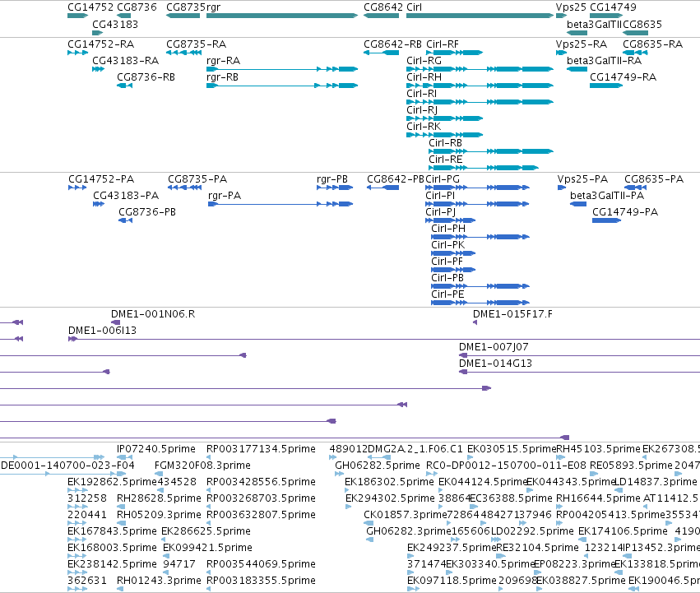Select the Cirl-RF transcript label

pyautogui.click(x=443, y=44)
